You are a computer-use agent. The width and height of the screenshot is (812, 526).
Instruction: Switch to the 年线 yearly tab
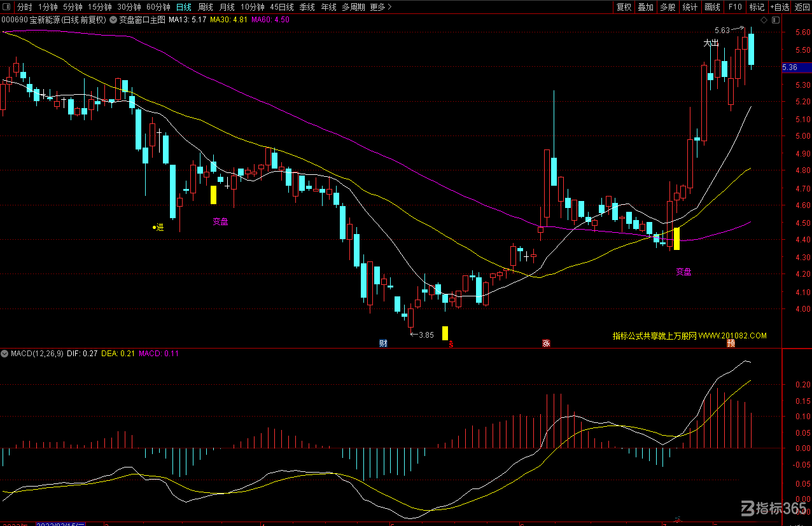328,7
